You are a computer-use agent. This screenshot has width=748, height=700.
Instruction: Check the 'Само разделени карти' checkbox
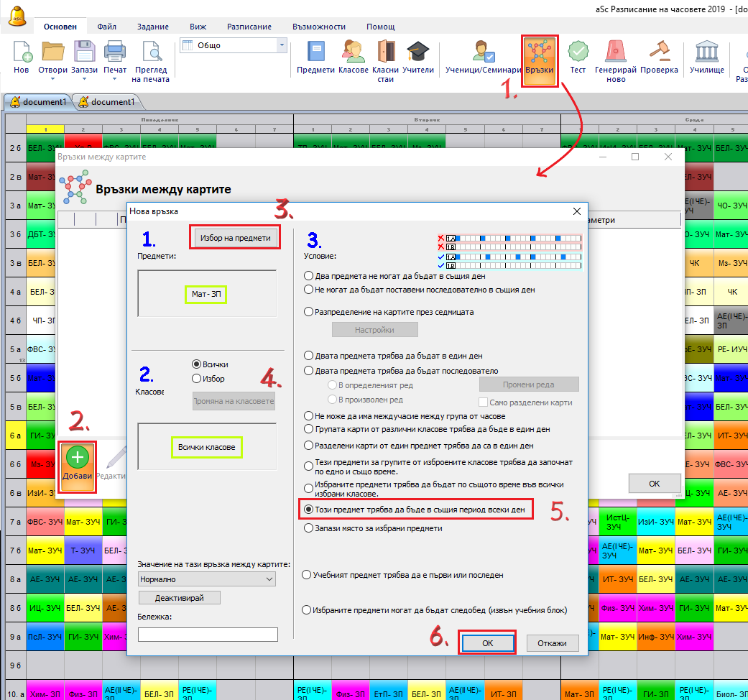click(484, 402)
